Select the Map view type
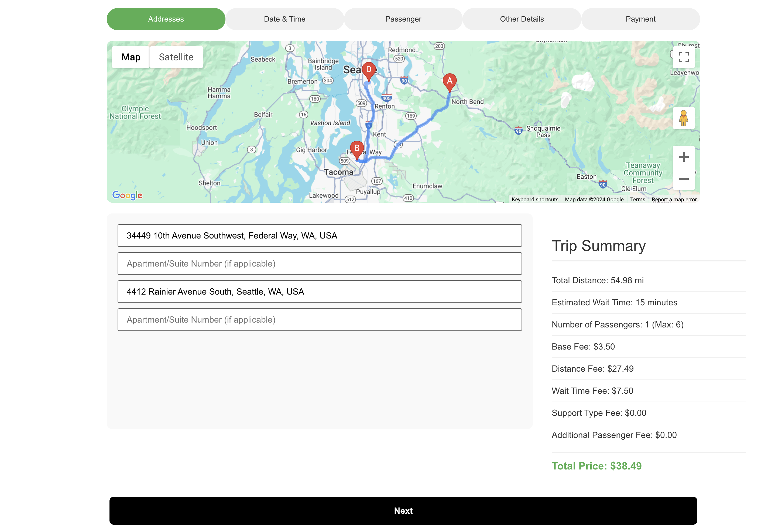768x532 pixels. click(x=131, y=57)
